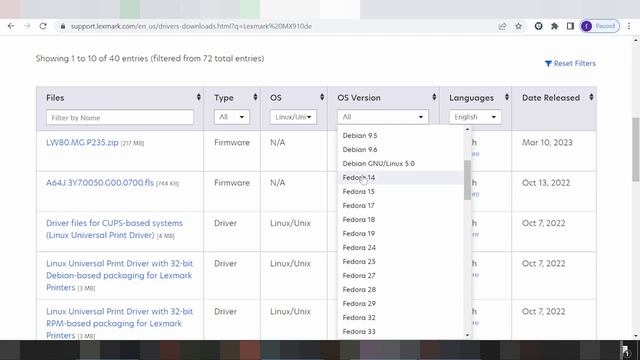The height and width of the screenshot is (360, 640).
Task: Choose Fedora 28 in the dropdown
Action: click(x=401, y=289)
